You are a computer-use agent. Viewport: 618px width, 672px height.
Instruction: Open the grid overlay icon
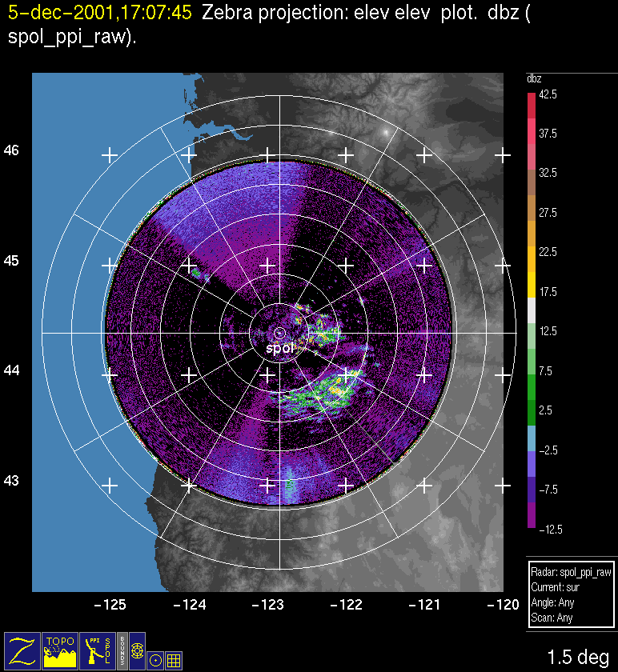[174, 659]
